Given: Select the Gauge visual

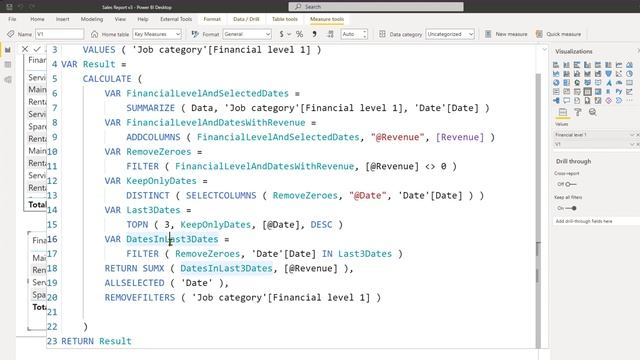Looking at the screenshot, I should (619, 83).
